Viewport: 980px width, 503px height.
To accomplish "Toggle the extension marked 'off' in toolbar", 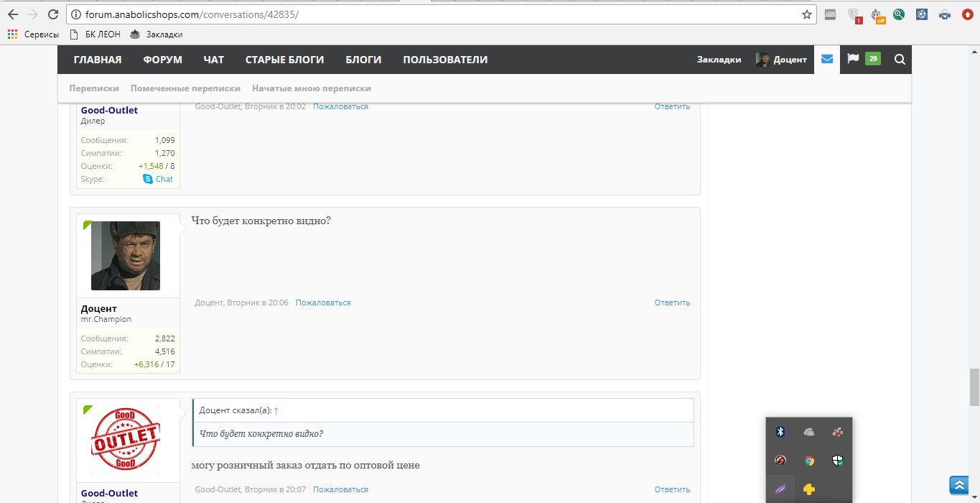I will tap(877, 15).
